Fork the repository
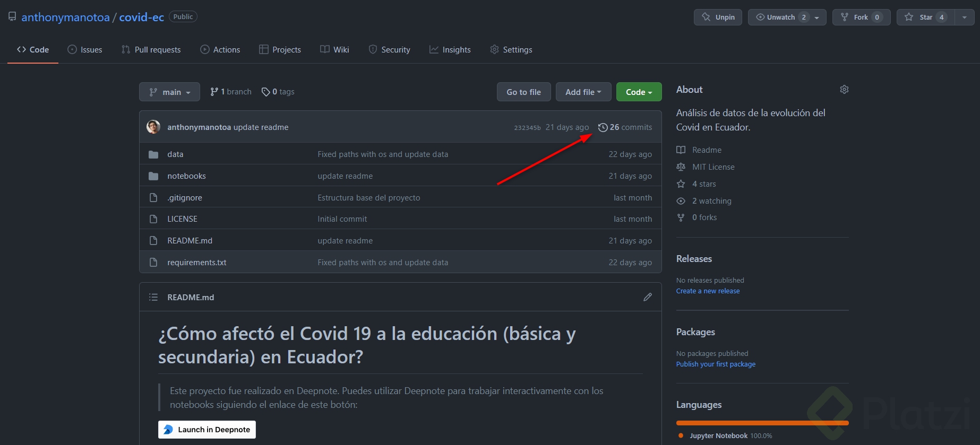This screenshot has width=980, height=445. point(861,17)
